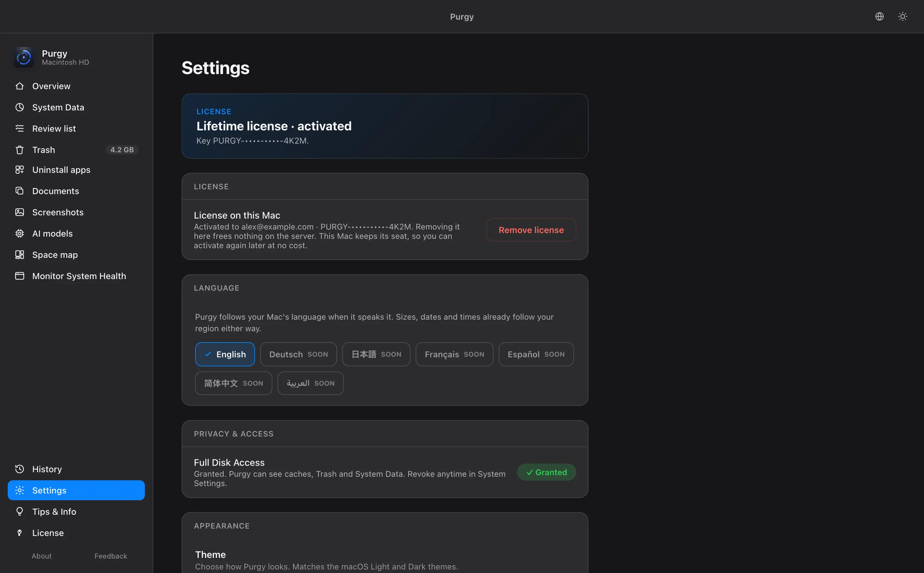
Task: Click the Review list checklist icon
Action: (x=20, y=128)
